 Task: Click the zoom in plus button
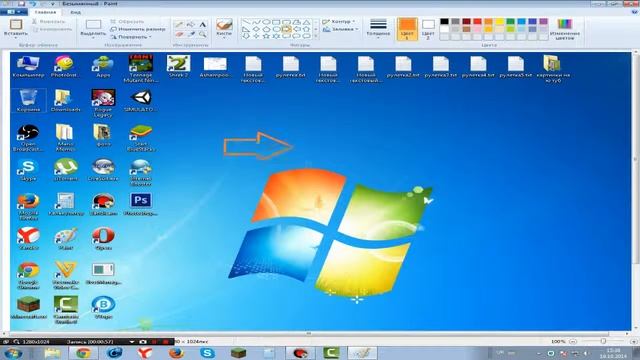(x=633, y=341)
